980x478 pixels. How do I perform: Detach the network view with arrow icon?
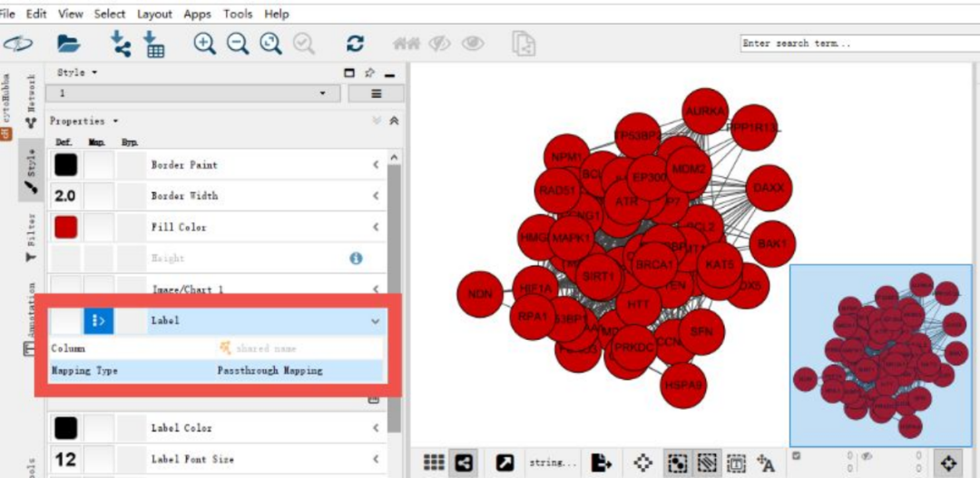505,463
